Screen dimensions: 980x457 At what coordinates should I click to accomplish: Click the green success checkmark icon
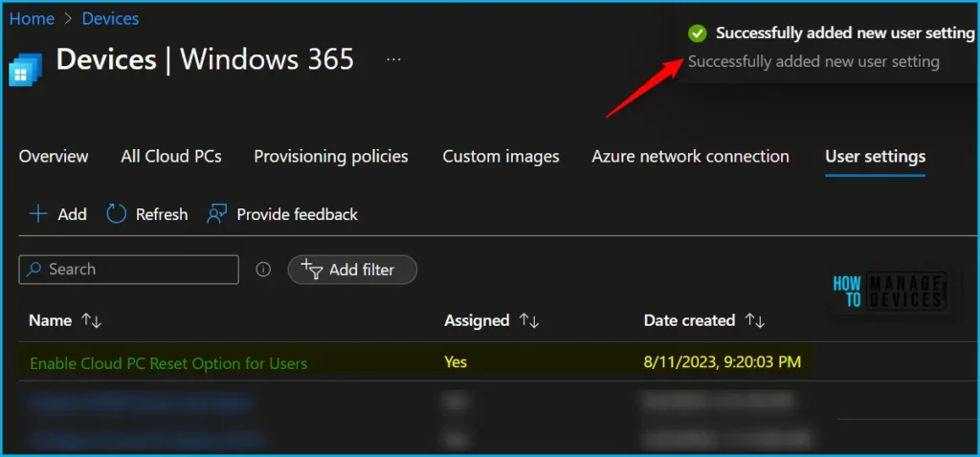(x=698, y=33)
